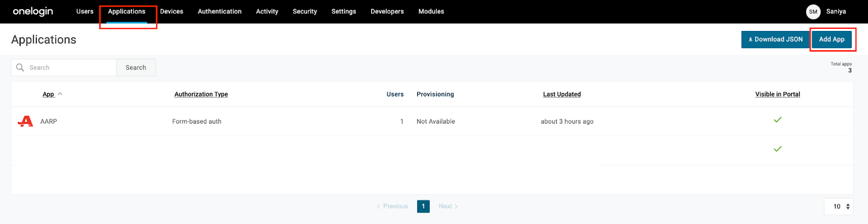Image resolution: width=868 pixels, height=224 pixels.
Task: Click about 3 hours ago cell
Action: [567, 121]
